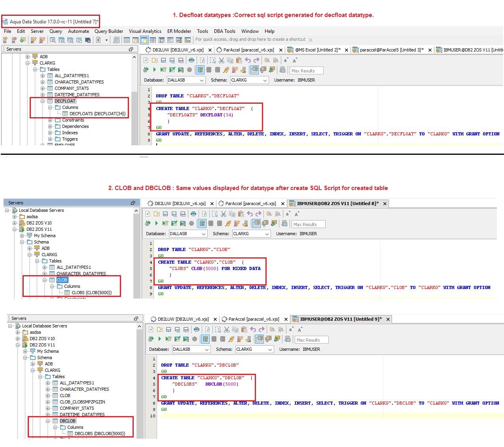Screen dimensions: 504x447
Task: Close IBMUSER@DB2 ZOS V11 [Untitled 9] tab
Action: click(x=388, y=319)
